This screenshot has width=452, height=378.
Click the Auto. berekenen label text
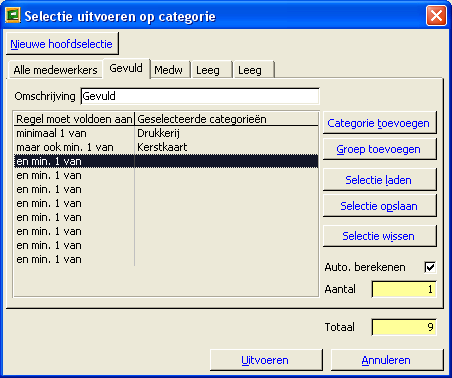click(365, 267)
